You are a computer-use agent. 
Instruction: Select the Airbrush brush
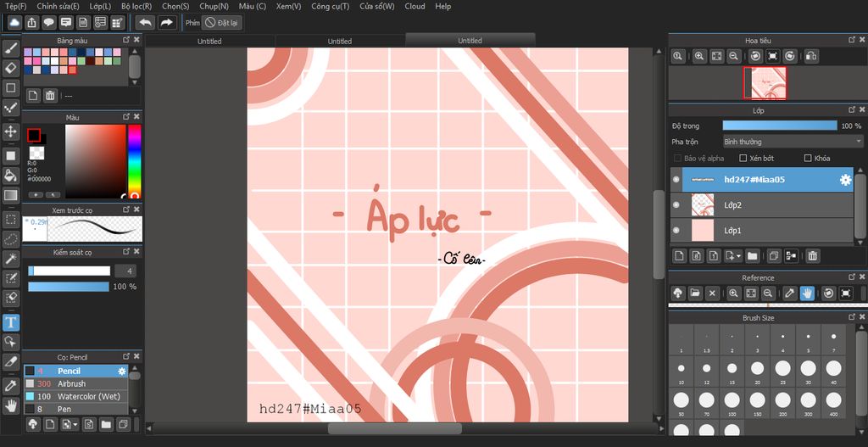(x=75, y=383)
